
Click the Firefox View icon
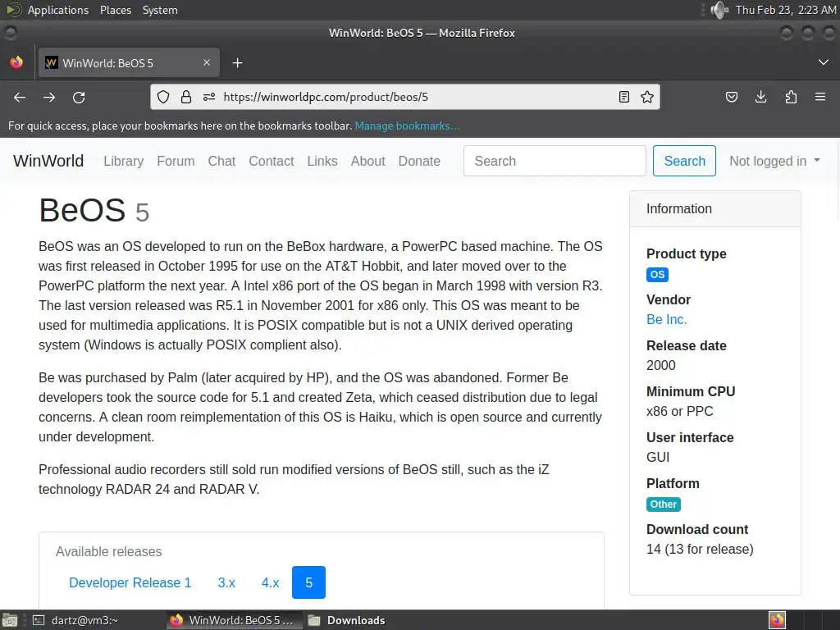[x=16, y=62]
